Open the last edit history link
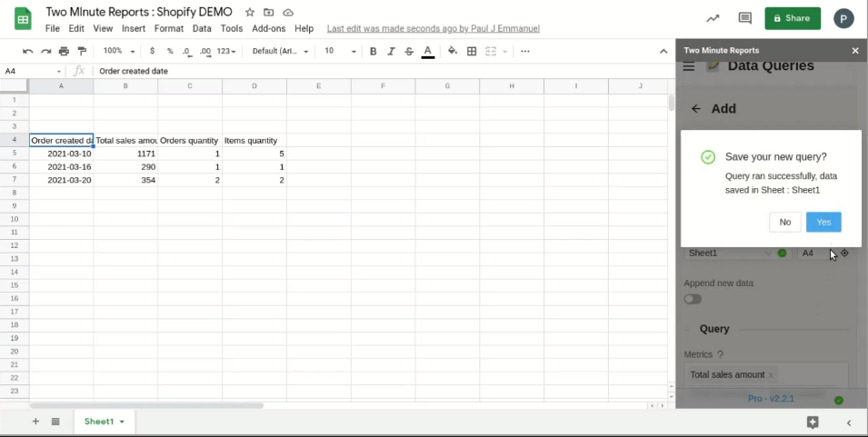868x437 pixels. (x=433, y=28)
